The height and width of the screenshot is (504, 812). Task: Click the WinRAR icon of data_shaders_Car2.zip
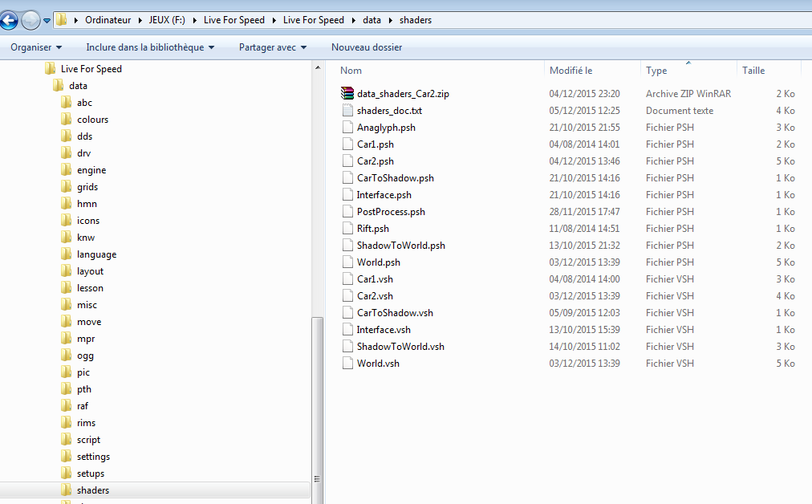click(x=347, y=93)
